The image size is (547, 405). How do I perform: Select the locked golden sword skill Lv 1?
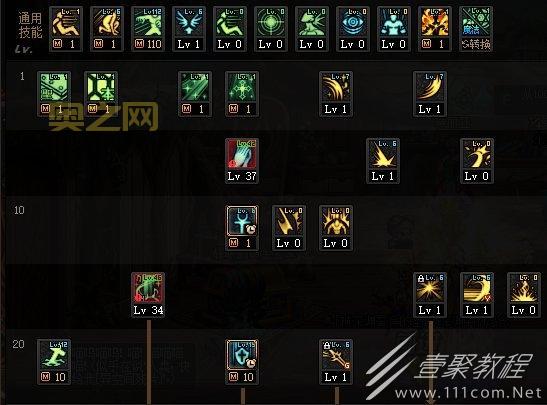coord(336,362)
